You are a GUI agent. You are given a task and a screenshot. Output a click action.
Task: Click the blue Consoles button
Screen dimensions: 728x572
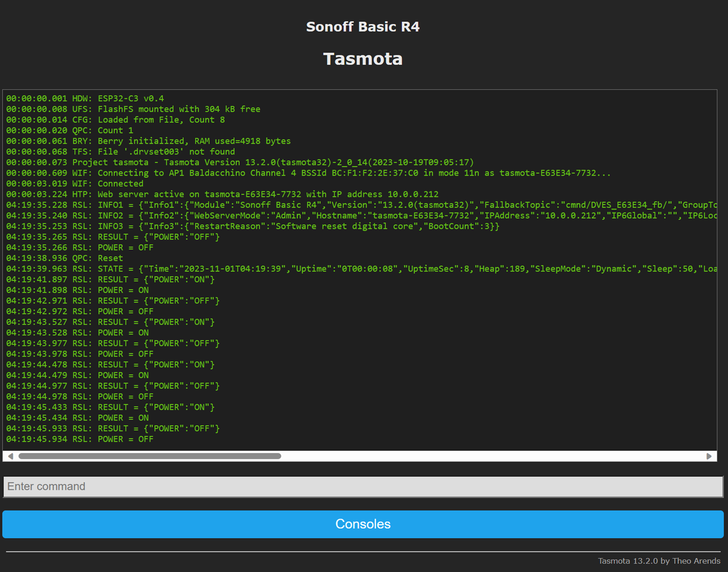point(363,524)
